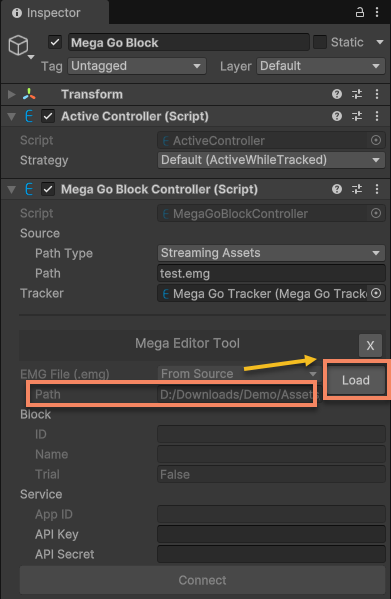Open the Path Type Streaming Assets dropdown

tap(271, 253)
